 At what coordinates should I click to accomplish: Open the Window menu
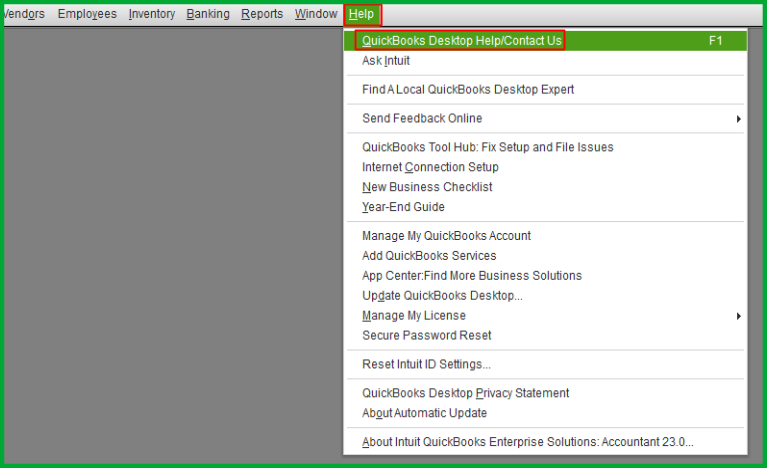[316, 14]
